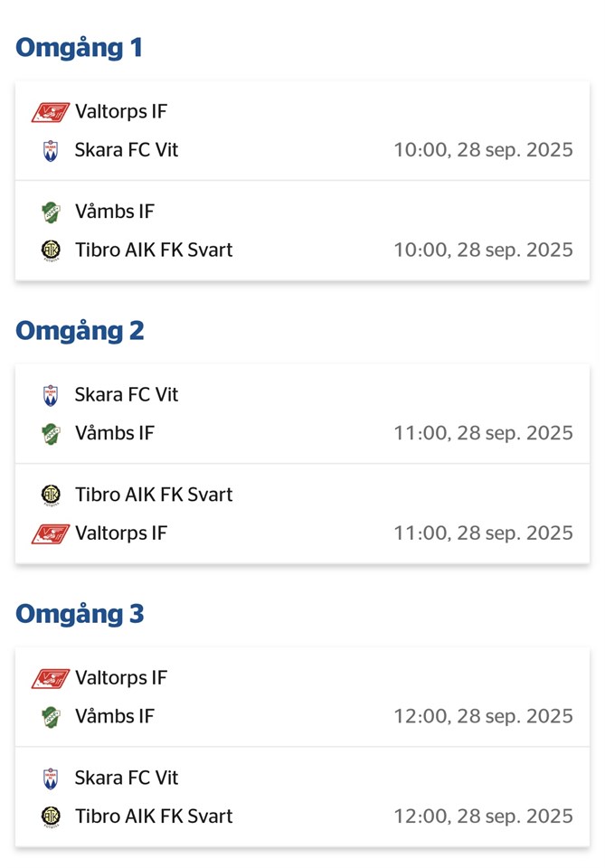Open Skara FC Vit team name in Omgång 2
The height and width of the screenshot is (868, 605).
pos(127,395)
